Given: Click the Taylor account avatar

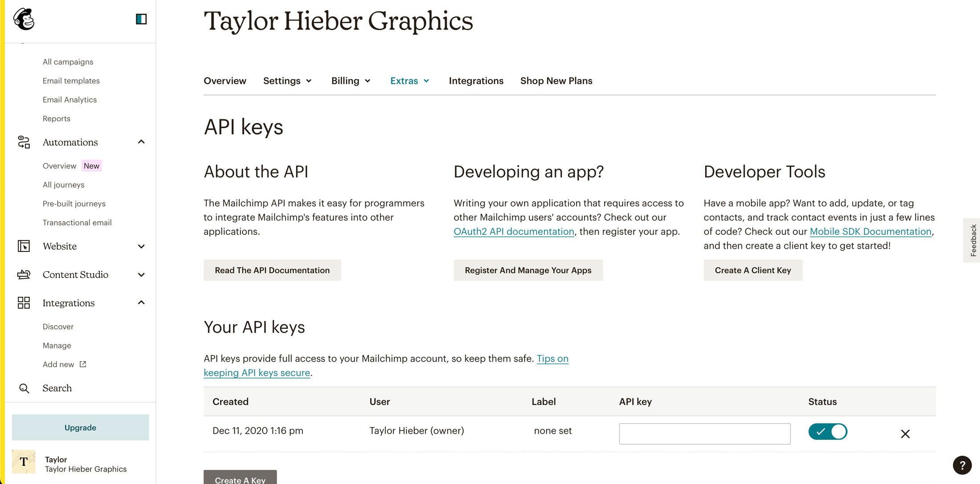Looking at the screenshot, I should 24,462.
